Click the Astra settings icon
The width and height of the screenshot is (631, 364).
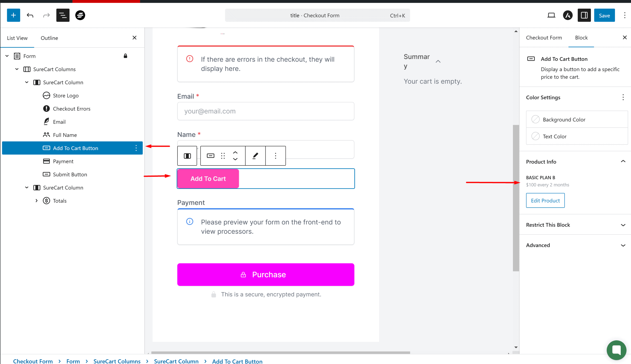coord(567,15)
